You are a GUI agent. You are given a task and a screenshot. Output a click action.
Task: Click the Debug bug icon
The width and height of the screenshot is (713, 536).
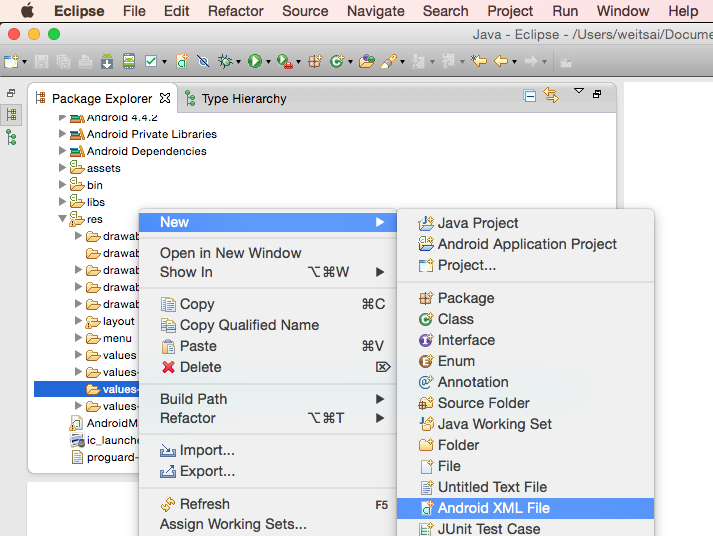click(x=225, y=61)
